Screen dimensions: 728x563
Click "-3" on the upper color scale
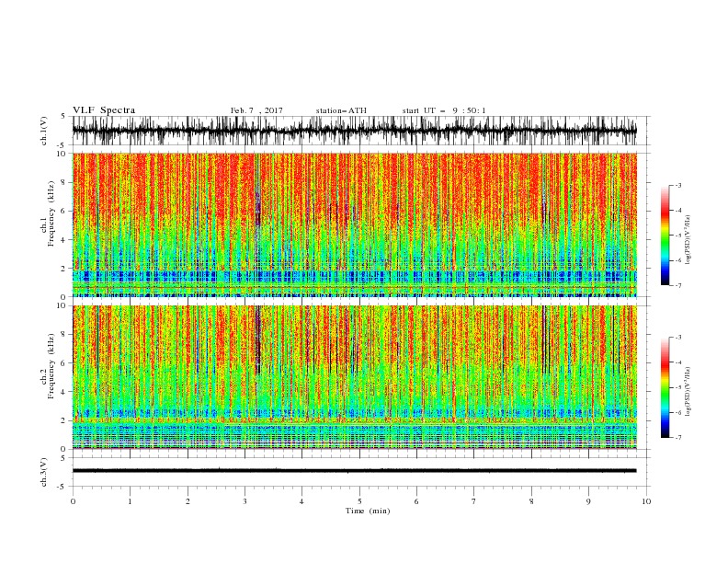[x=677, y=185]
